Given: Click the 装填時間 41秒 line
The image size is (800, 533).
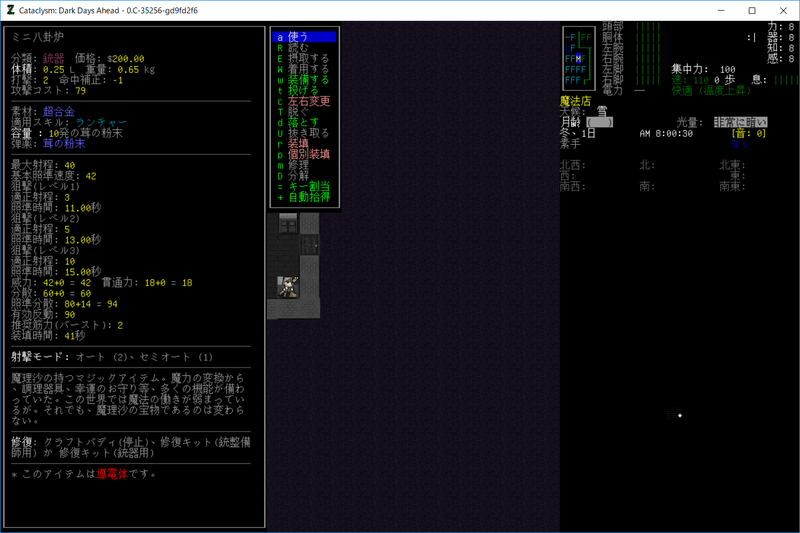Looking at the screenshot, I should point(48,336).
